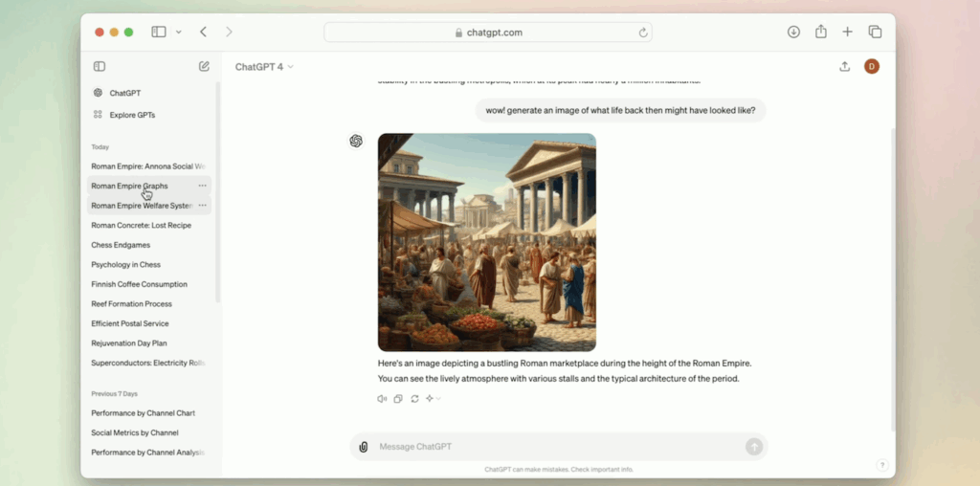This screenshot has width=980, height=486.
Task: Open the help question mark button
Action: tap(881, 465)
